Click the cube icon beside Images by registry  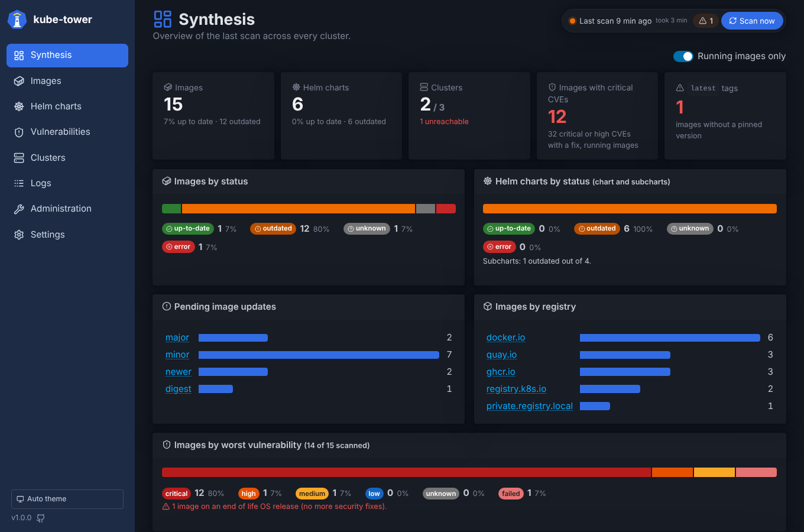point(488,306)
